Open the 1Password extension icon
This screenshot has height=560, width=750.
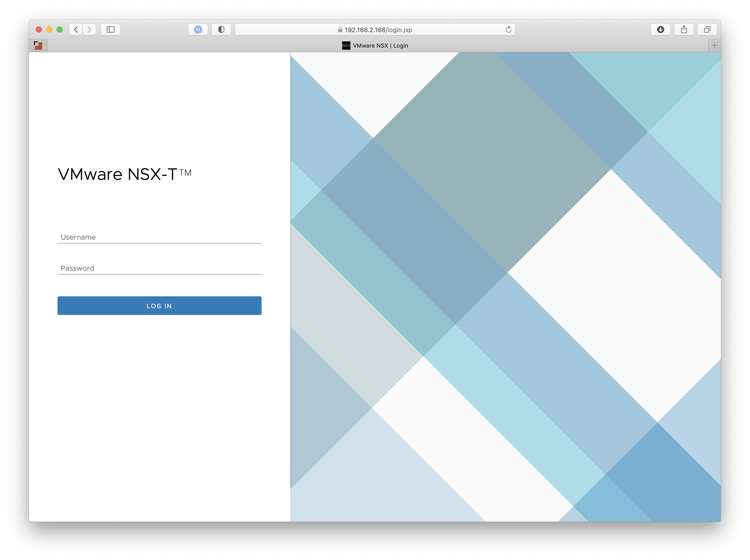click(198, 30)
